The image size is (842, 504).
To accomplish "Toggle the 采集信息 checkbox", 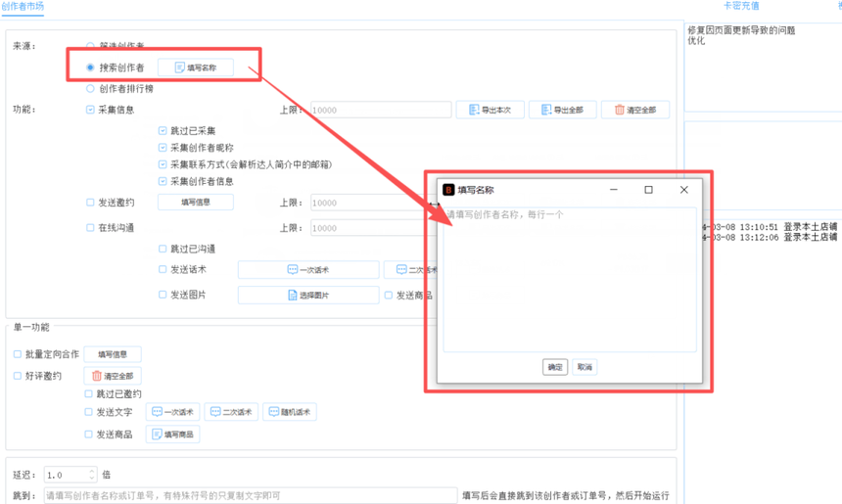I will [90, 110].
